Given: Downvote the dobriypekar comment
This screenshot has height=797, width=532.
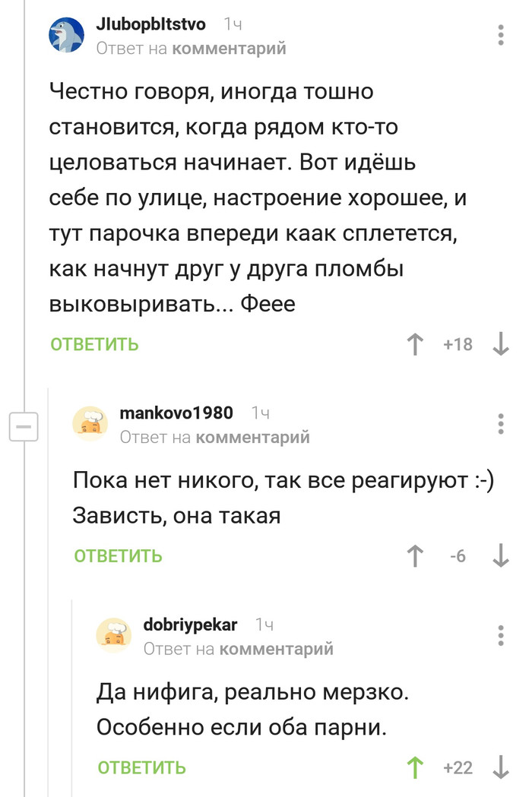Looking at the screenshot, I should [x=501, y=767].
